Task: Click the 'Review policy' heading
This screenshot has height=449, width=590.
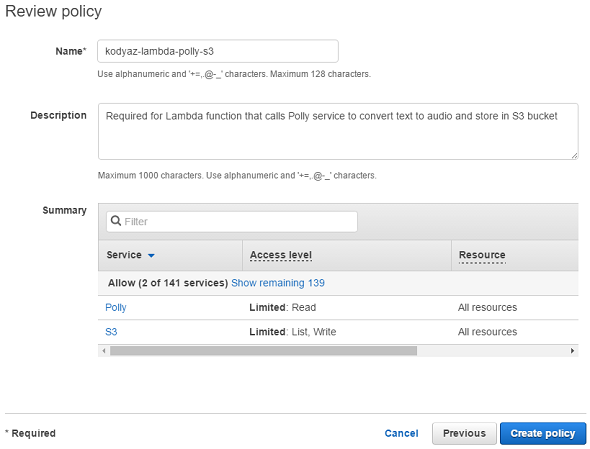Action: pos(53,11)
